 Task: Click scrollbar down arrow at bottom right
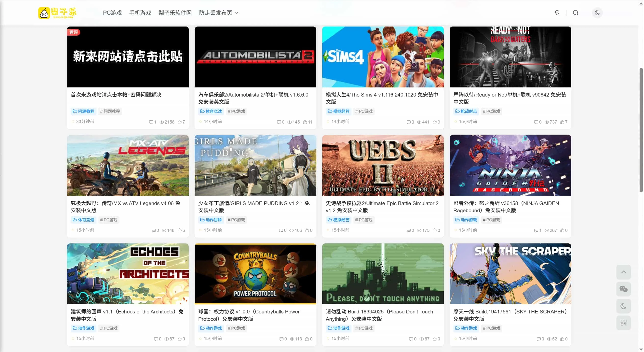(x=641, y=349)
